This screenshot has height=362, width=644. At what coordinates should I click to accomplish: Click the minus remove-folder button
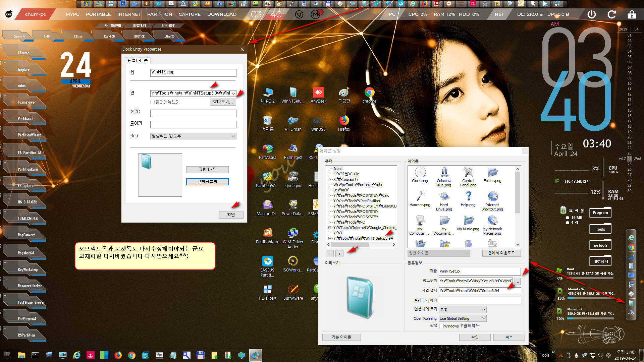pos(330,254)
